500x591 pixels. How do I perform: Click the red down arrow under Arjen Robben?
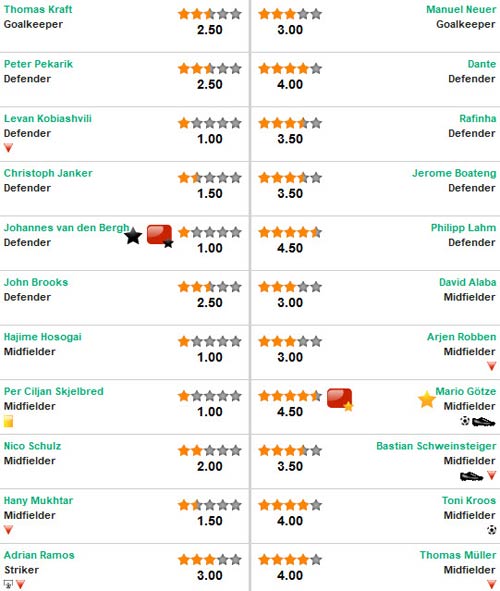[x=491, y=366]
